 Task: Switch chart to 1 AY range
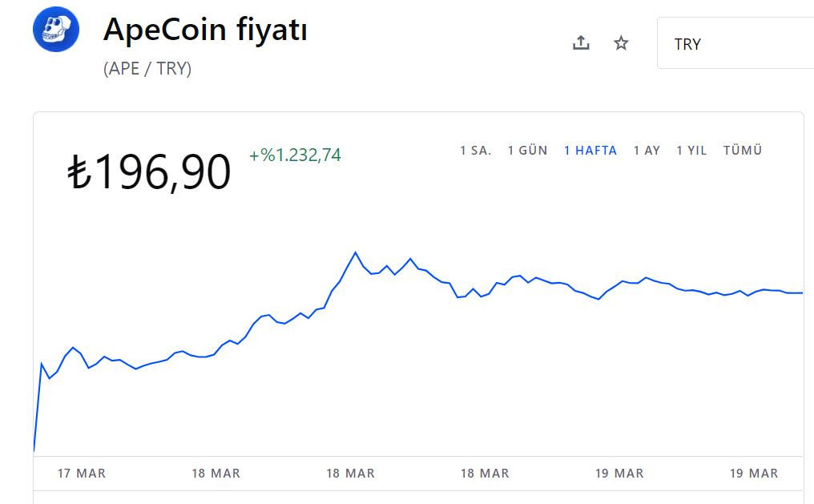[x=647, y=151]
